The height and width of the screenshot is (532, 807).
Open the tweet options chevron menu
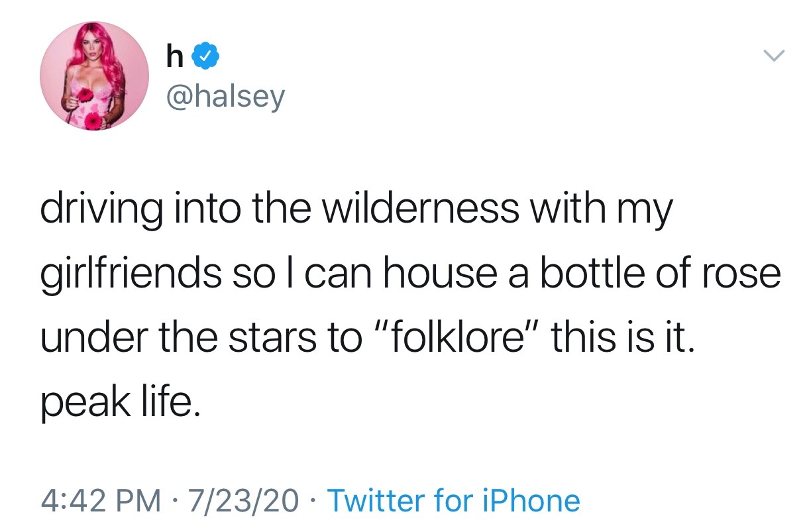tap(773, 55)
